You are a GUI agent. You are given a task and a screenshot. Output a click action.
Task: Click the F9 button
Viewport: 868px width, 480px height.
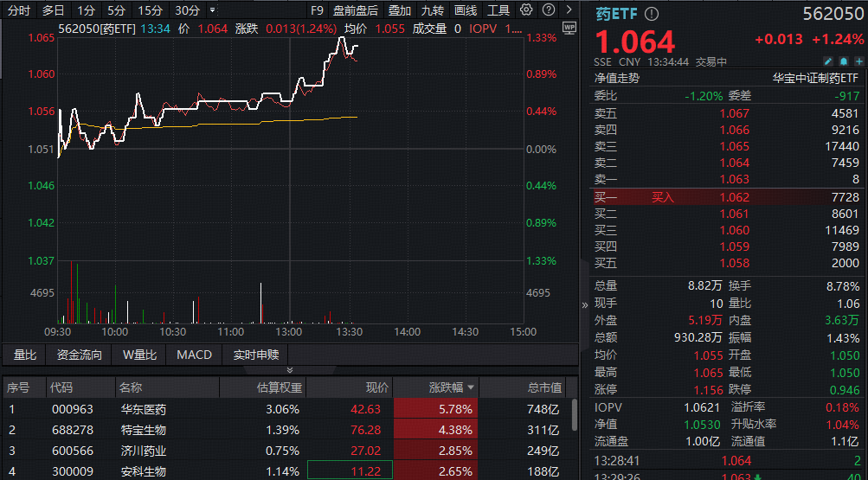click(x=317, y=10)
